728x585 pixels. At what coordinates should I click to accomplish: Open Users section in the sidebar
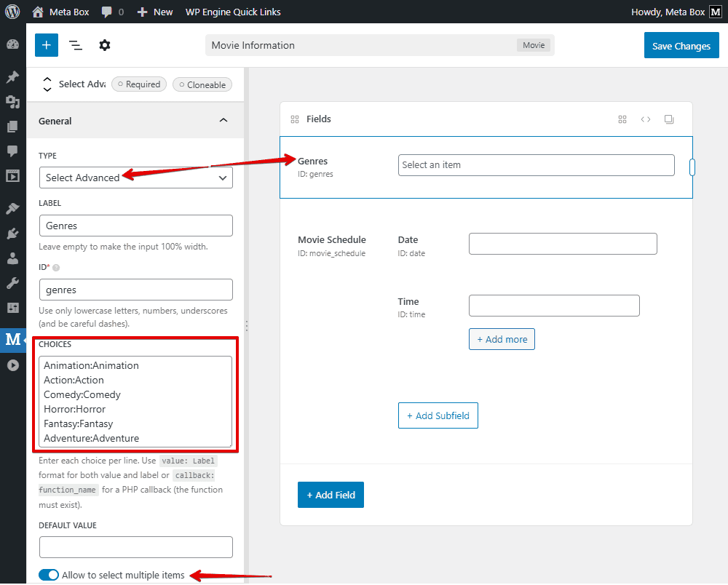pos(12,258)
